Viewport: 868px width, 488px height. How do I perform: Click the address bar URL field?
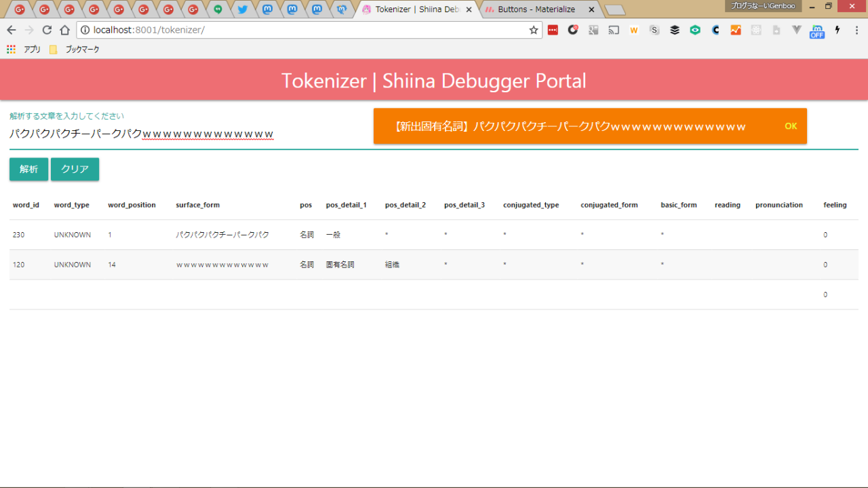pyautogui.click(x=305, y=30)
